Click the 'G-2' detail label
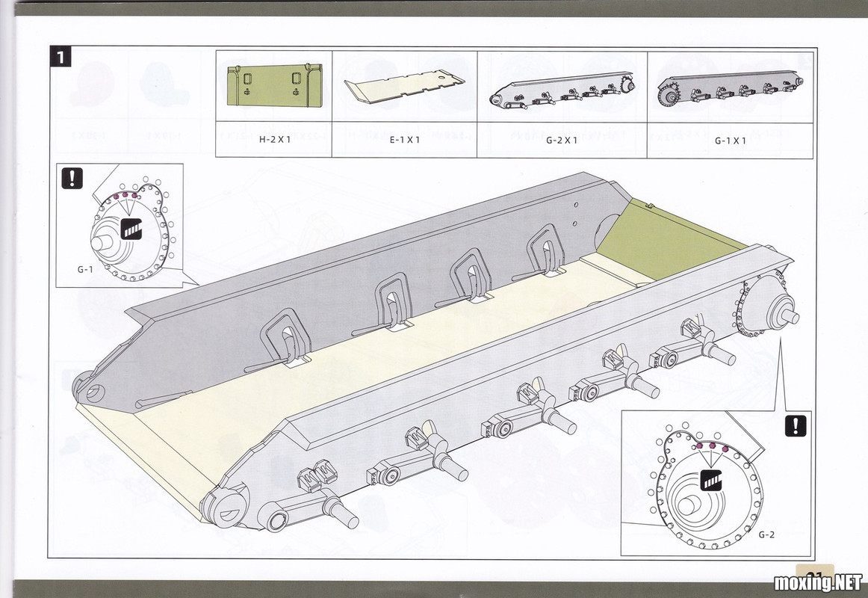868x598 pixels. coord(766,534)
